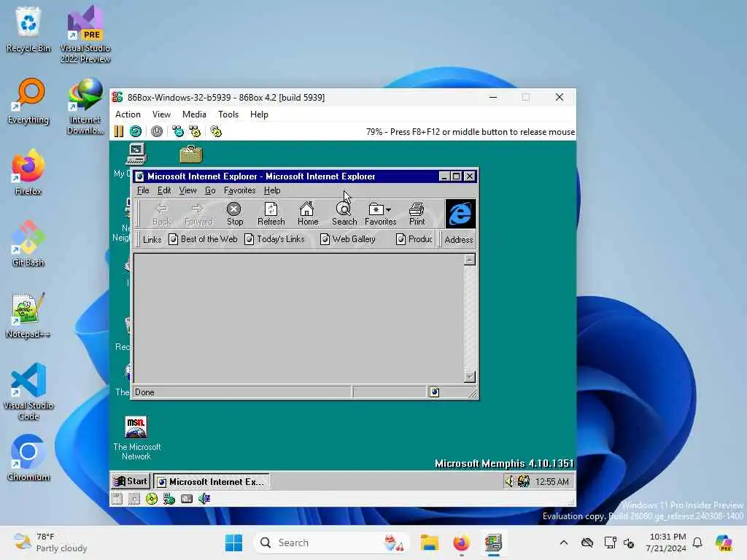
Task: Open Firefox from the Windows taskbar
Action: click(461, 542)
